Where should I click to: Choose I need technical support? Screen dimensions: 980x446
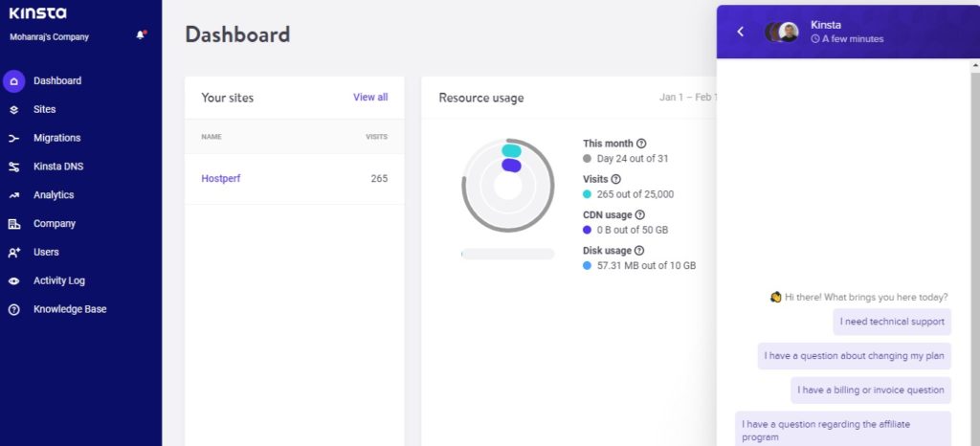892,322
